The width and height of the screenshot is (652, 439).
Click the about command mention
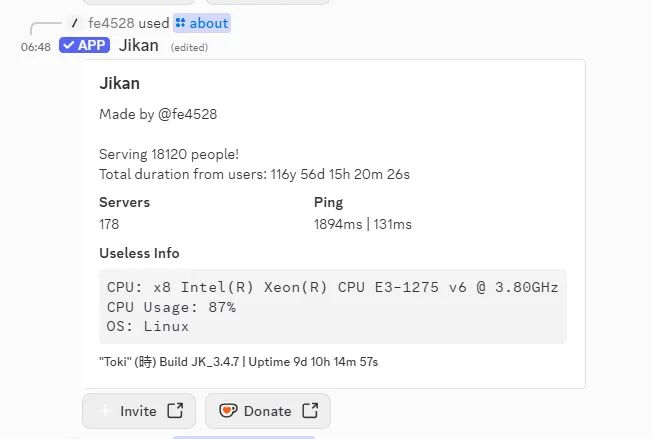tap(202, 23)
